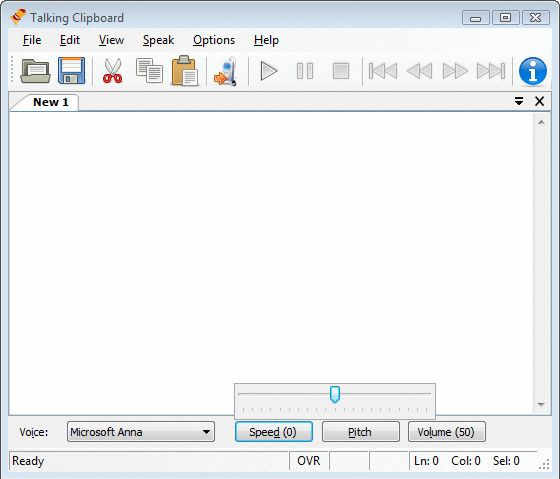Open the tab list dropdown arrow
The height and width of the screenshot is (479, 560).
pos(519,101)
